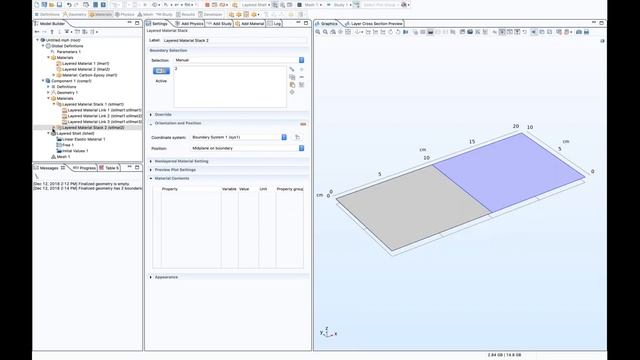This screenshot has height=360, width=640.
Task: Expand the Override section
Action: coord(151,115)
